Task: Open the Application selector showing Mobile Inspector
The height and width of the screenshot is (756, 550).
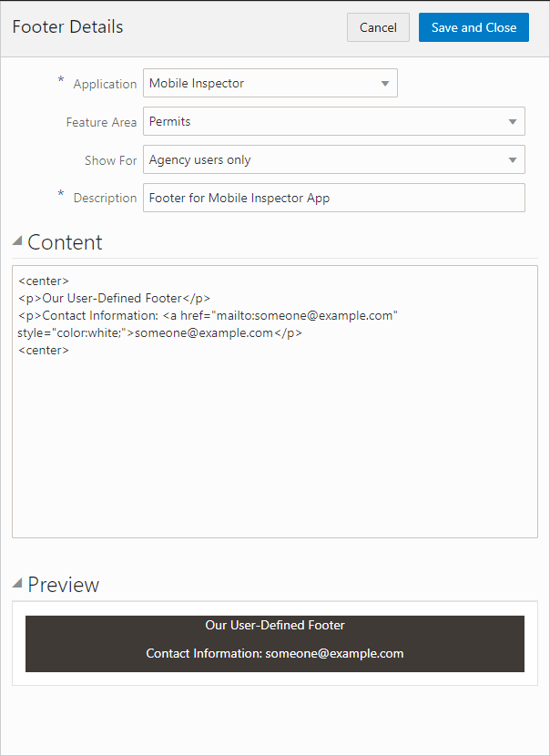Action: (264, 83)
